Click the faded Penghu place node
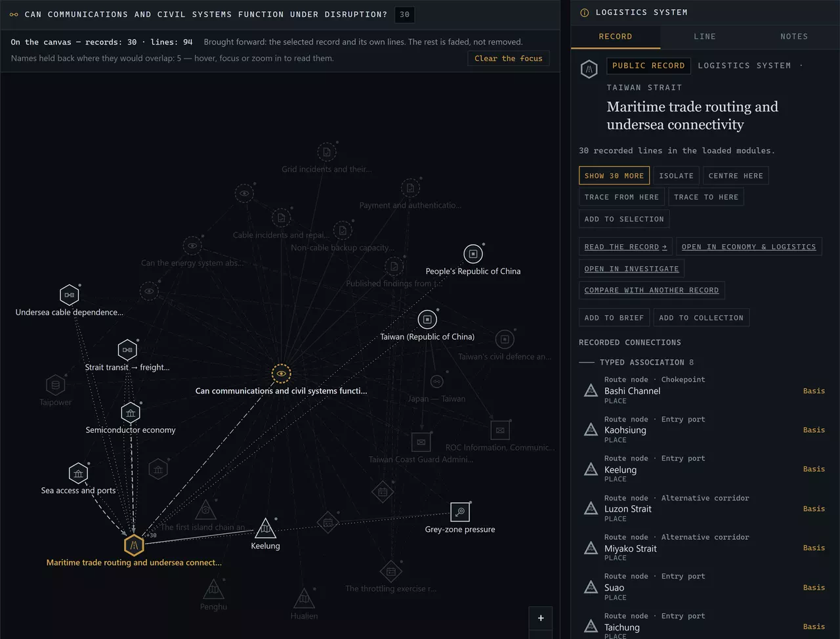The width and height of the screenshot is (840, 639). click(x=213, y=589)
